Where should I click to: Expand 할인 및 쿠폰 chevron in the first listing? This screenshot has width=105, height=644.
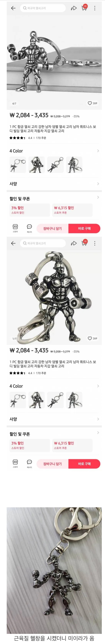98,197
